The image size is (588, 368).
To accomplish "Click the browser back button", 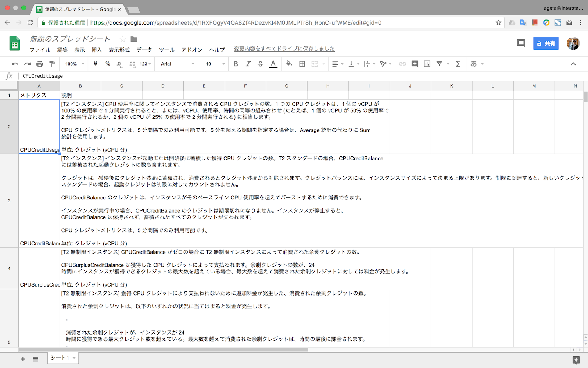I will (x=7, y=23).
